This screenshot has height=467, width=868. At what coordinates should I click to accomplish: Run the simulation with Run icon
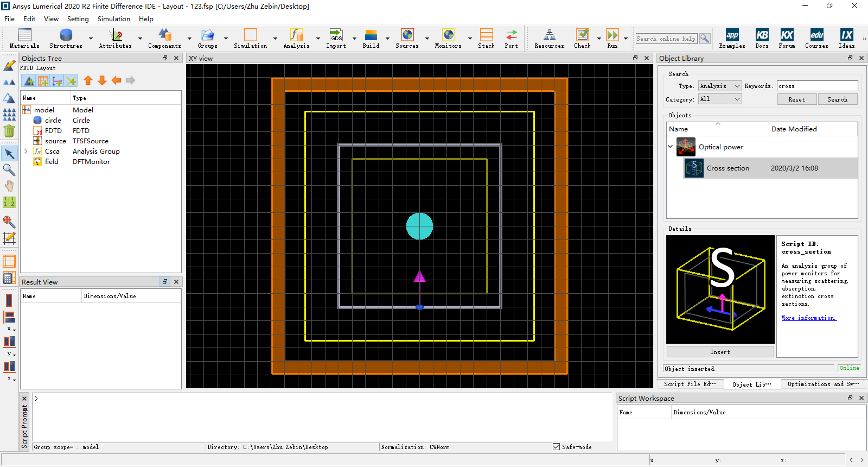click(x=612, y=36)
